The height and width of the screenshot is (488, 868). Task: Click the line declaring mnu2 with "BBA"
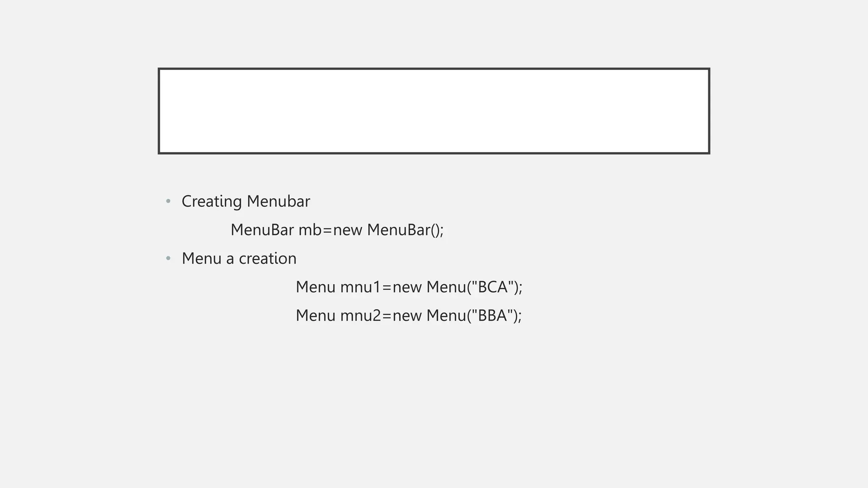(409, 316)
